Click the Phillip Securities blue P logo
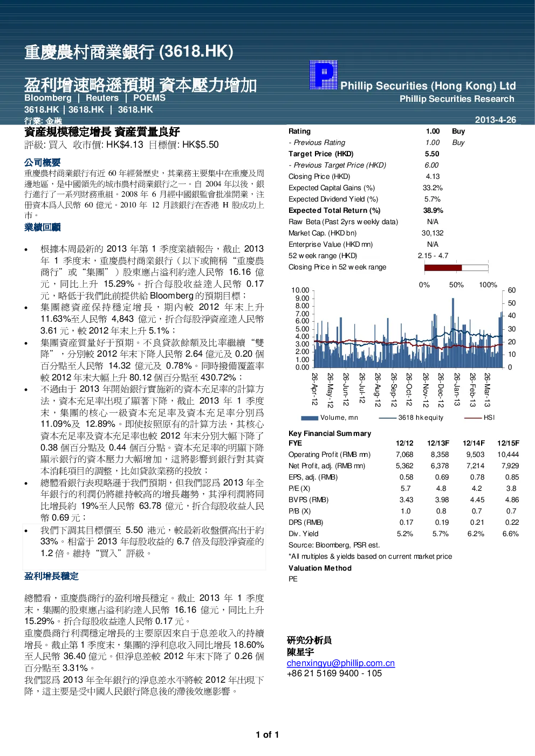Viewport: 535px width, 756px height. click(x=324, y=75)
